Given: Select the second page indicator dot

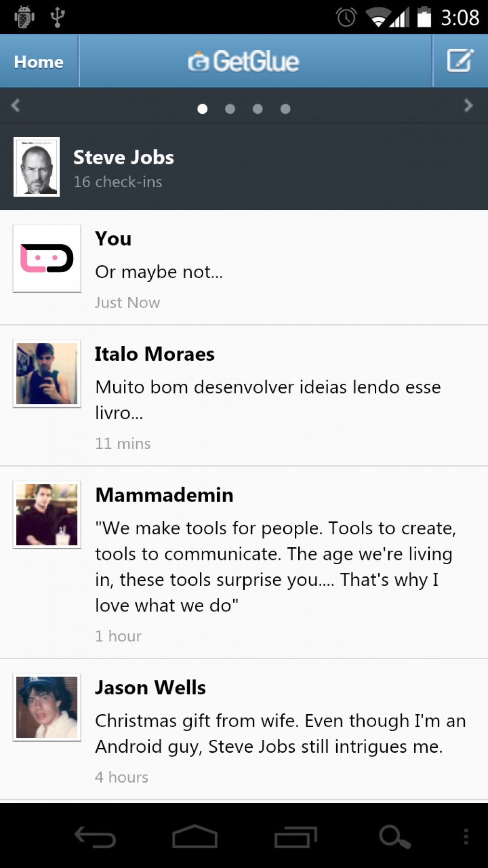Looking at the screenshot, I should point(230,109).
